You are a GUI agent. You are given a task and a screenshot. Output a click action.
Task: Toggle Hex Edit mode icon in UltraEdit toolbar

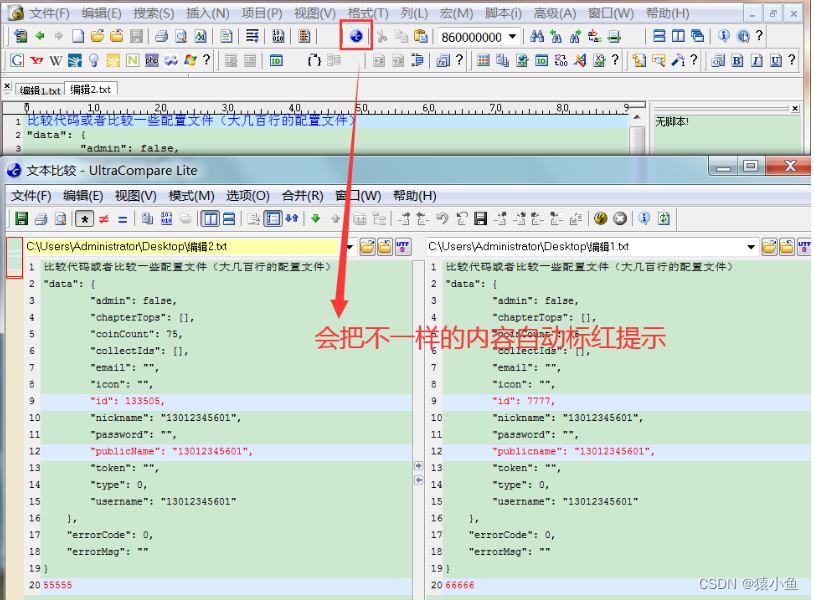tap(278, 36)
